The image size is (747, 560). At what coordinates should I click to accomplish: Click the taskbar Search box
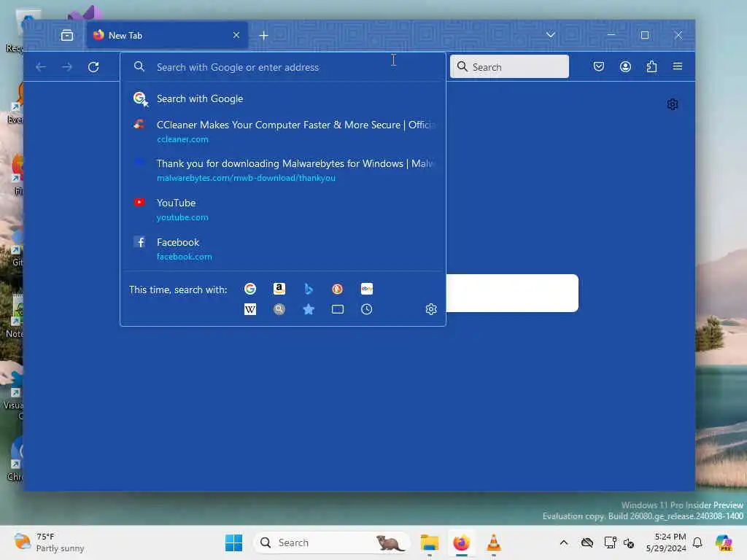[x=332, y=542]
